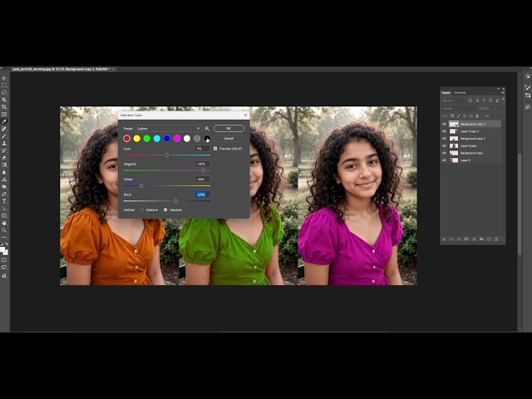Open the layer Opacity dropdown
This screenshot has height=399, width=532.
[495, 109]
